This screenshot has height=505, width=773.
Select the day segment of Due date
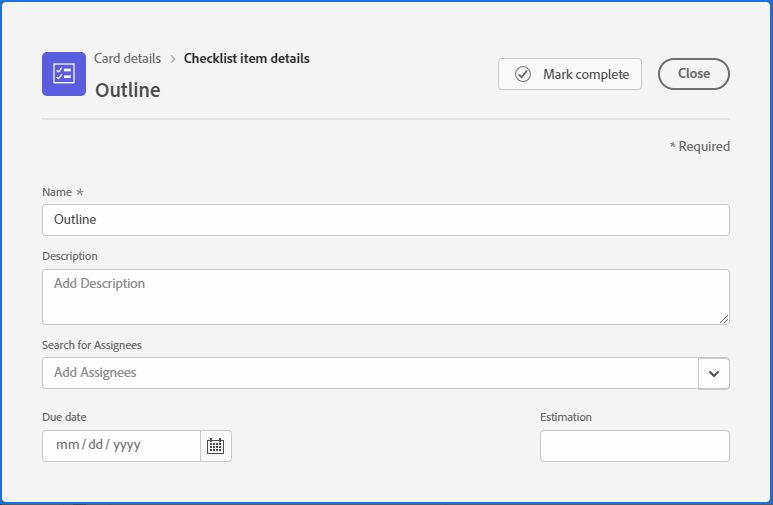(x=96, y=446)
